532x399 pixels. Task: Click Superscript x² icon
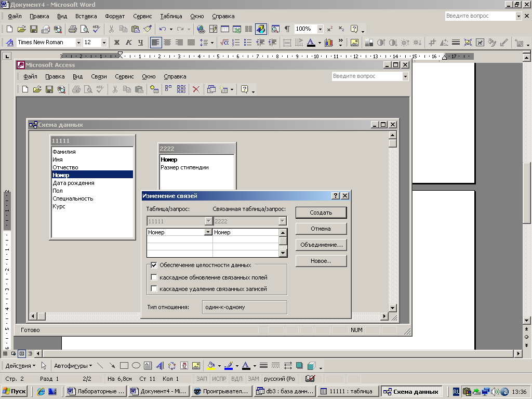point(329,29)
